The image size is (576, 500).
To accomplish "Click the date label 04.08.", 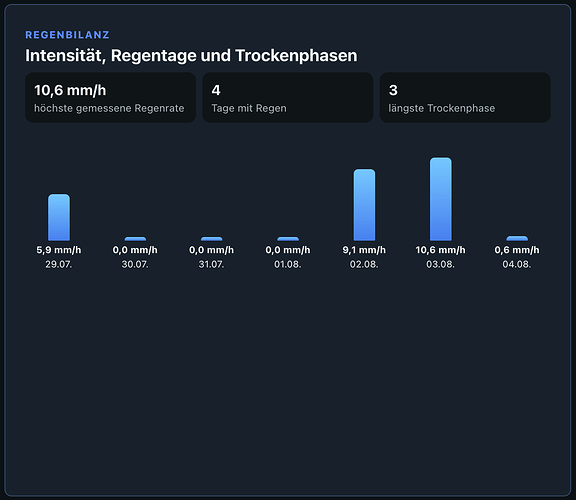I will 517,265.
